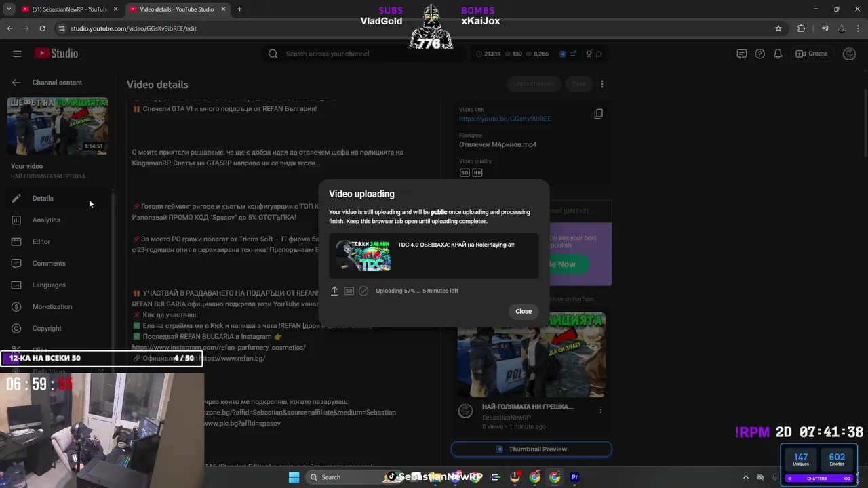The width and height of the screenshot is (868, 488).
Task: Open the Thumbnail Preview button
Action: (x=532, y=449)
